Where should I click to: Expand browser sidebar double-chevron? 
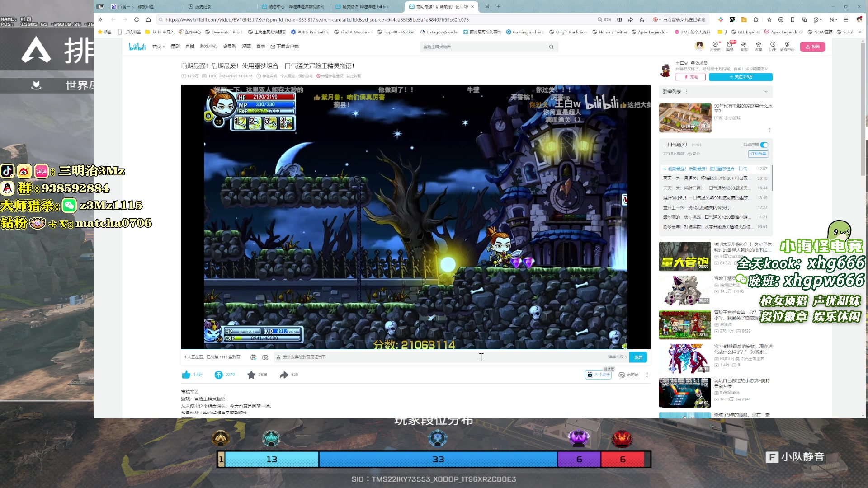coord(100,19)
